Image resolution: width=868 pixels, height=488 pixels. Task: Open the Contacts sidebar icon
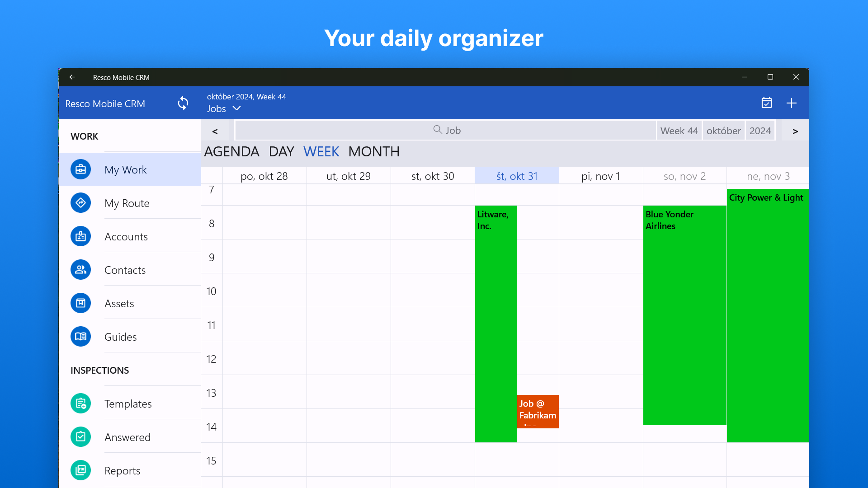[80, 270]
